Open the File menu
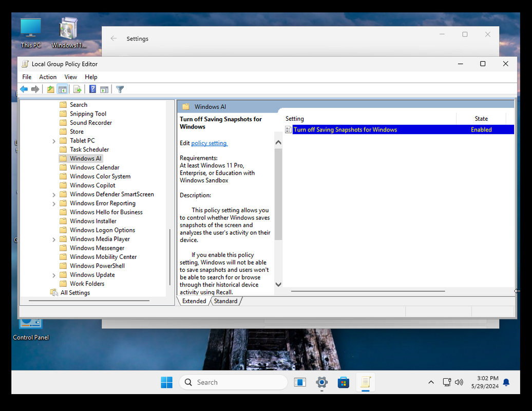Viewport: 532px width, 411px height. [x=27, y=77]
